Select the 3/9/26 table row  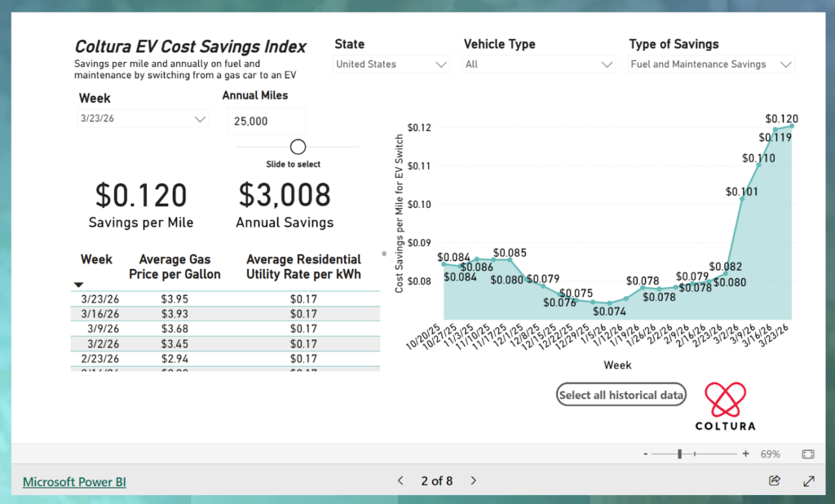[x=225, y=328]
